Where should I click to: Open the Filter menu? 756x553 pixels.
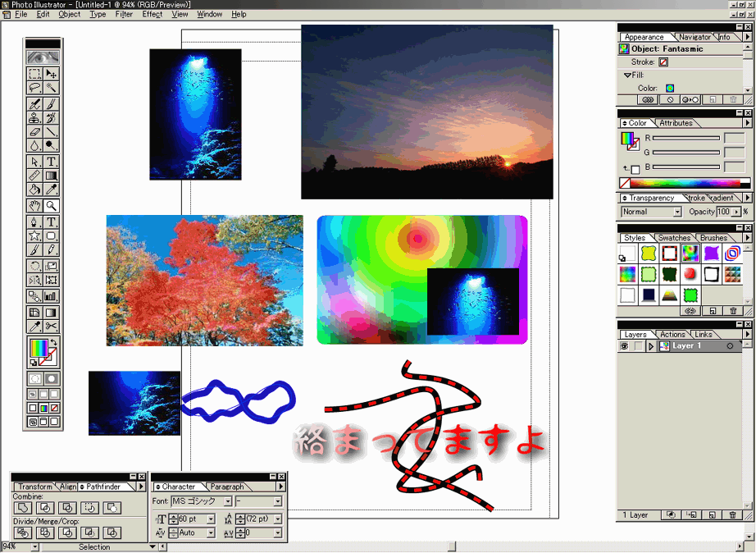click(124, 14)
